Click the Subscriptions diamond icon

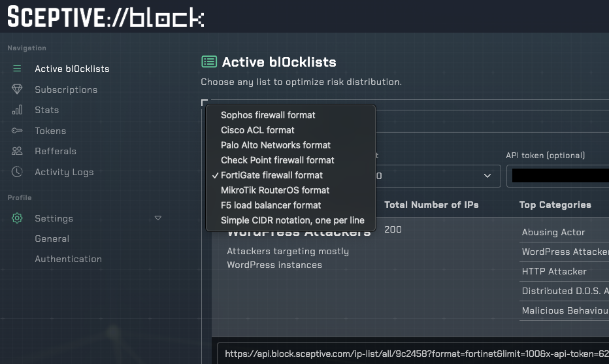point(17,90)
